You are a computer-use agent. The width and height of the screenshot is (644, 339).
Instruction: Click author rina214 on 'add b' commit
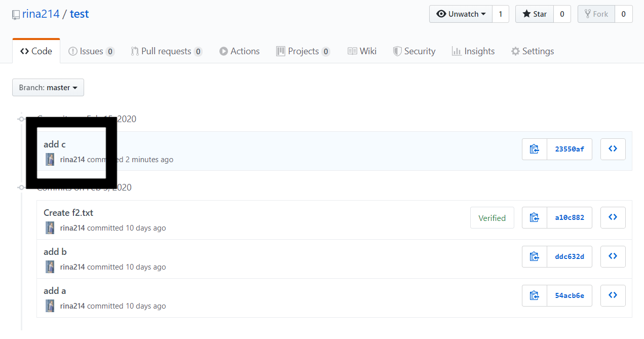pyautogui.click(x=72, y=267)
